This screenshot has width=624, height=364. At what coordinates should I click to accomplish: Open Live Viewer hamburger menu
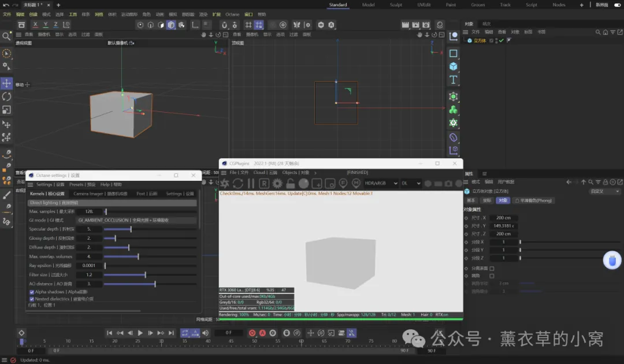[x=224, y=173]
